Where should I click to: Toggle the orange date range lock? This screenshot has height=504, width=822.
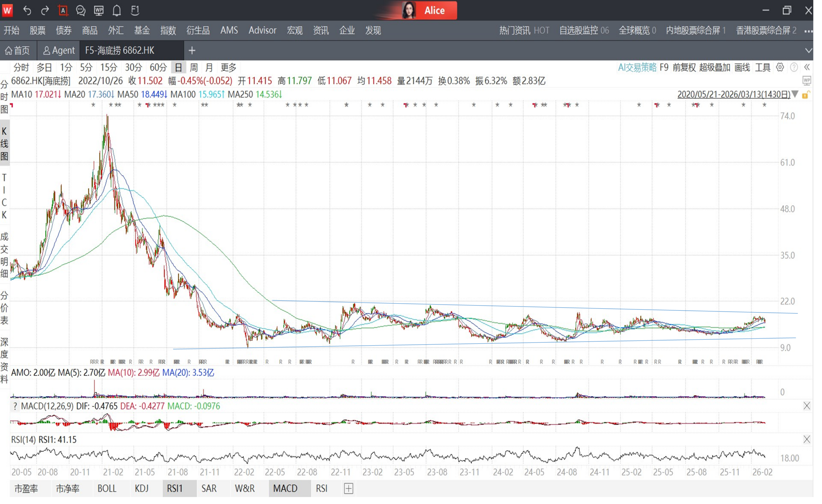click(805, 95)
